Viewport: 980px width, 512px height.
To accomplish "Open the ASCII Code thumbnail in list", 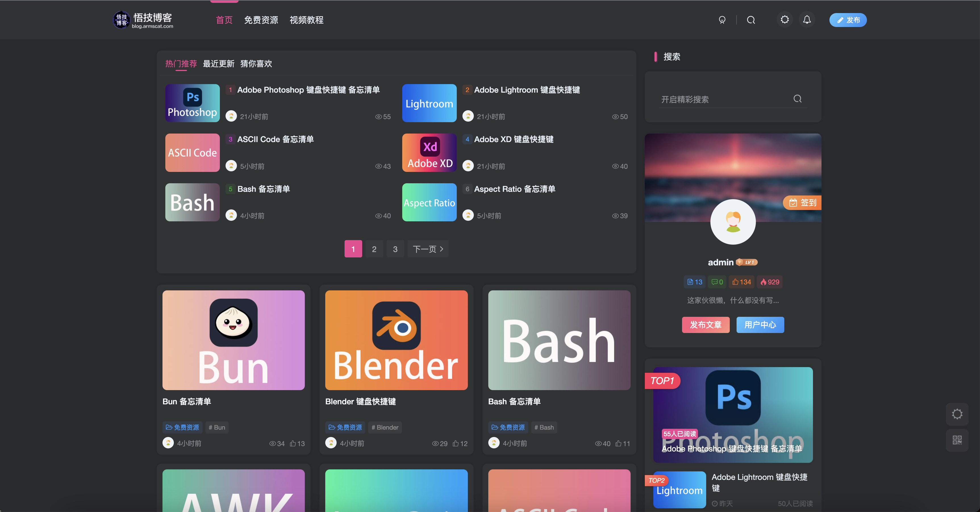I will [x=193, y=153].
